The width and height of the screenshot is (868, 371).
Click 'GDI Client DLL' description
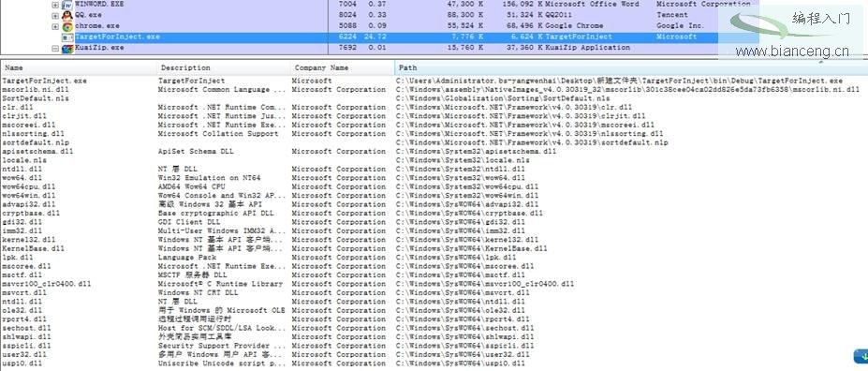[x=189, y=222]
